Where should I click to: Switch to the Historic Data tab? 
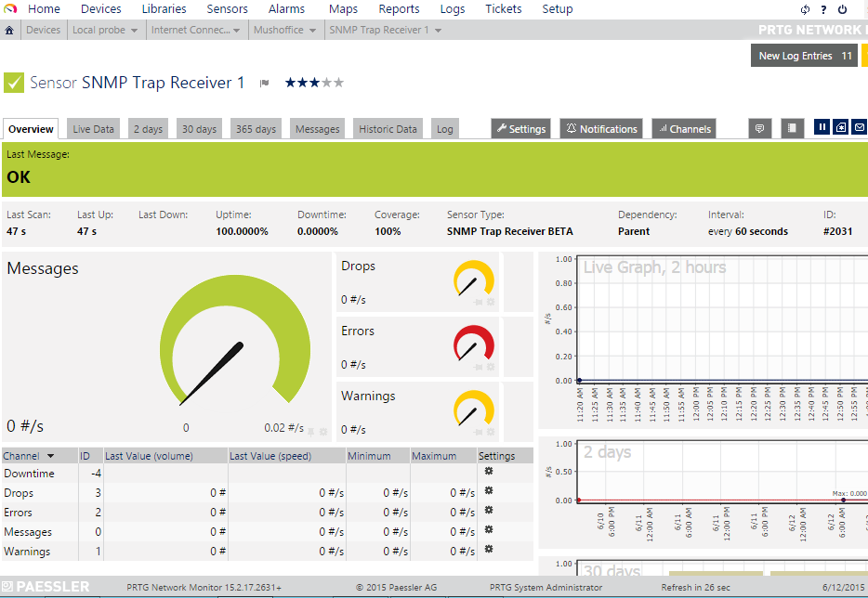pos(388,129)
